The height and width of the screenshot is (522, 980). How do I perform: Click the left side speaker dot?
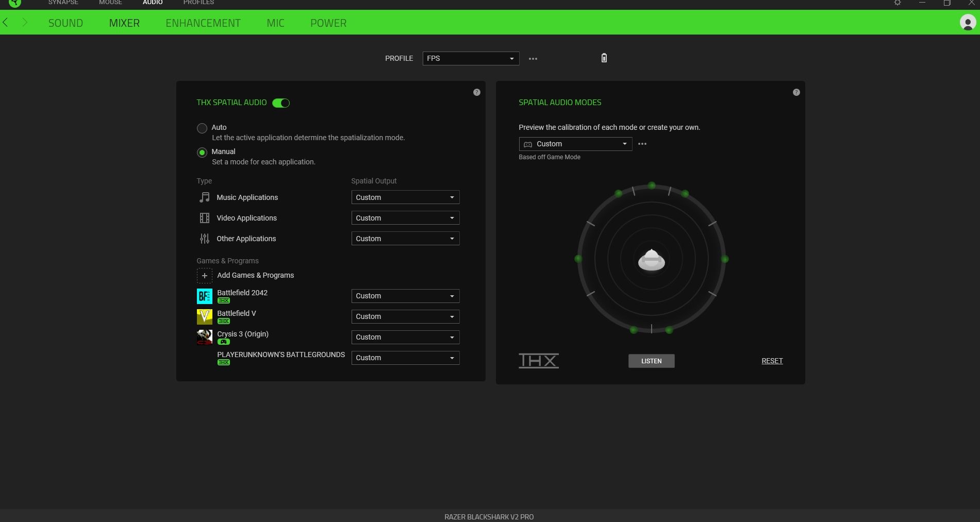click(x=578, y=259)
